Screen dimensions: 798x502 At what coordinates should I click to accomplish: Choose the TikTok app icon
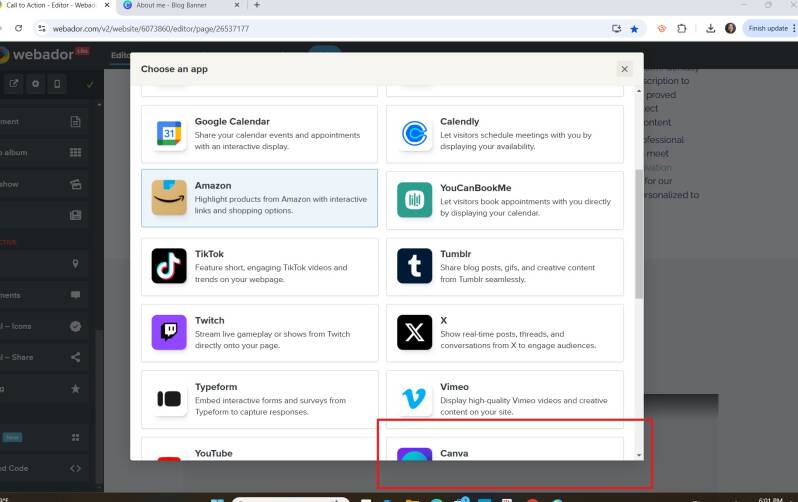coord(169,266)
